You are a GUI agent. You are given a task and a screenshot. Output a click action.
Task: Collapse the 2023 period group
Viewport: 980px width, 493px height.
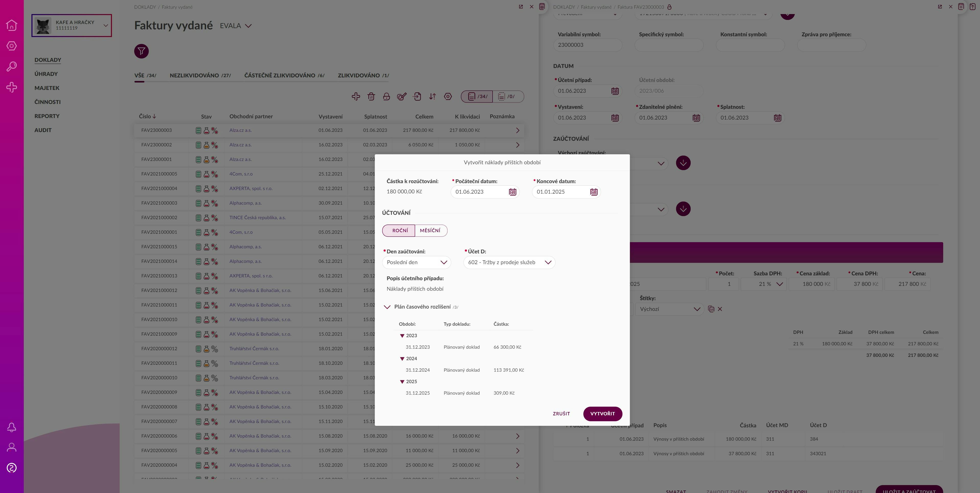[x=402, y=336]
